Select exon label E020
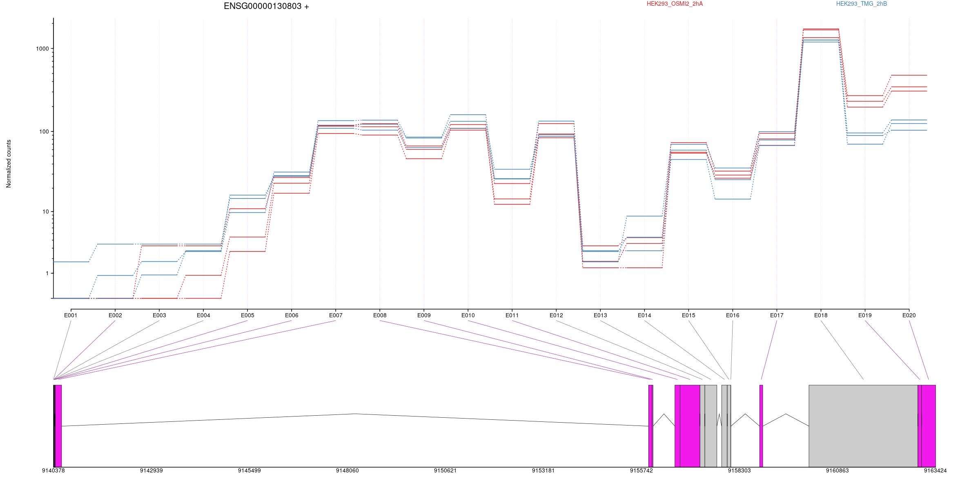Screen dimensions: 980x490 (x=909, y=315)
